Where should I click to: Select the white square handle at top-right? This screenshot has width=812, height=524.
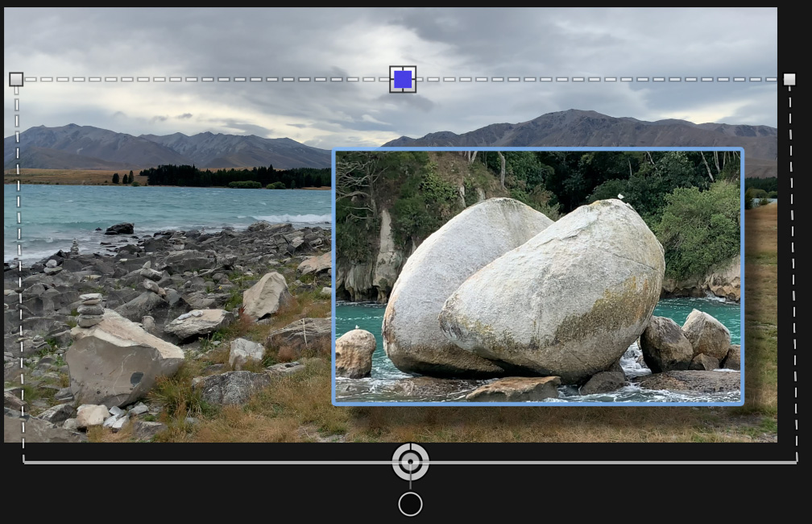789,79
